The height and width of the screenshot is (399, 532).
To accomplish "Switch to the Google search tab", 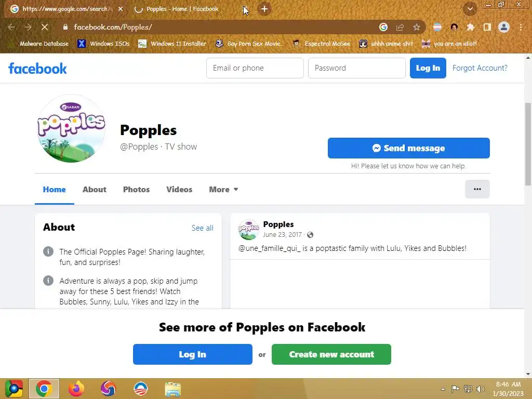I will point(66,9).
